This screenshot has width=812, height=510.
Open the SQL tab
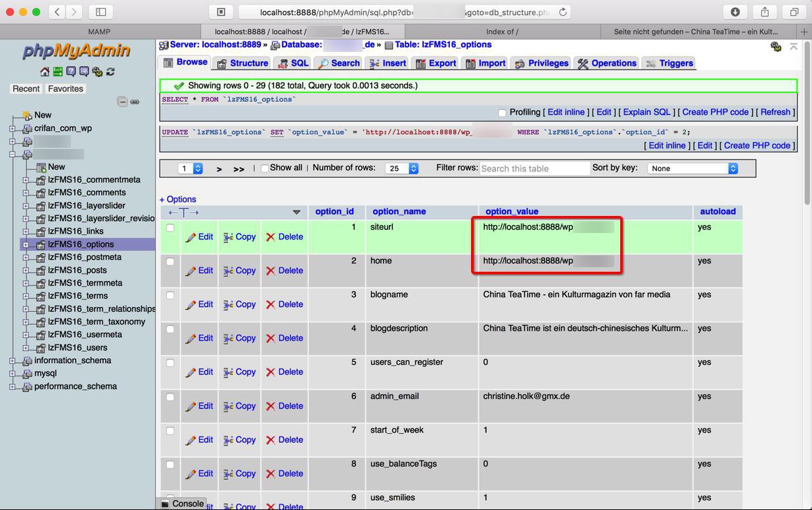(x=293, y=63)
